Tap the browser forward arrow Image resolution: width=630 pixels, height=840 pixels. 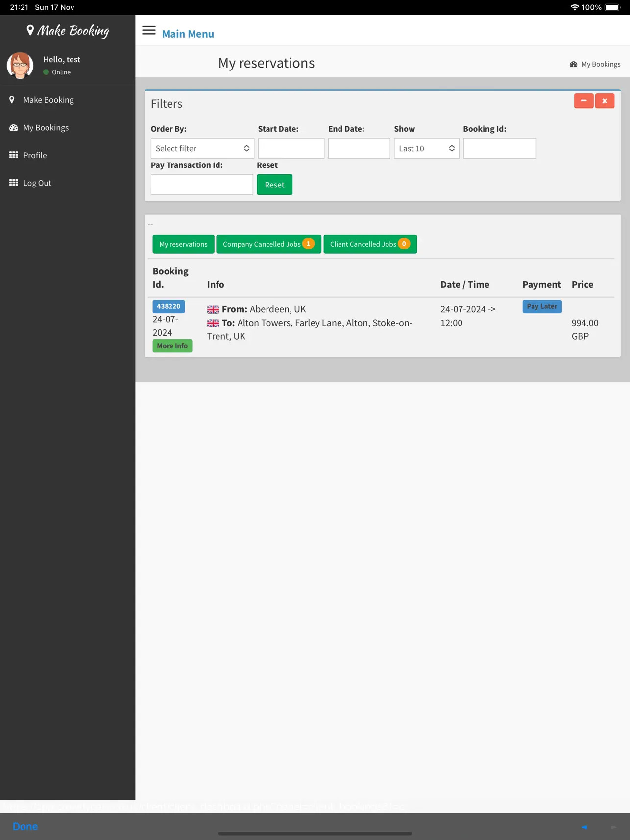(614, 827)
